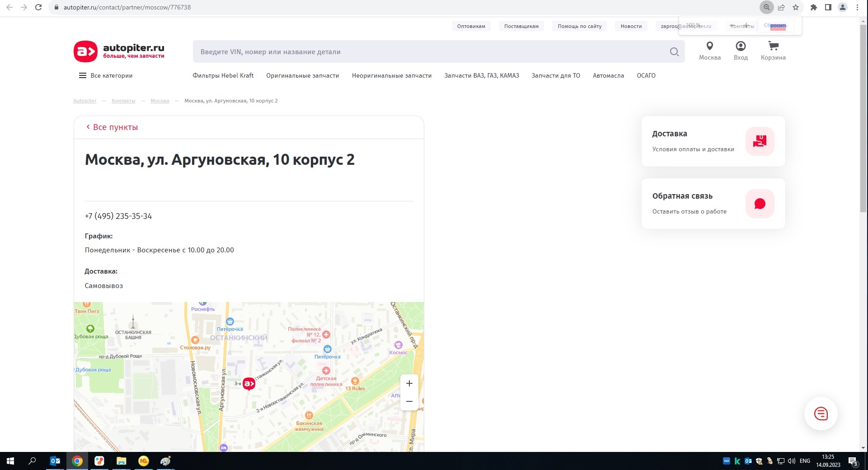Screen dimensions: 868x470
Task: Click the search magnifier icon in search bar
Action: [674, 52]
